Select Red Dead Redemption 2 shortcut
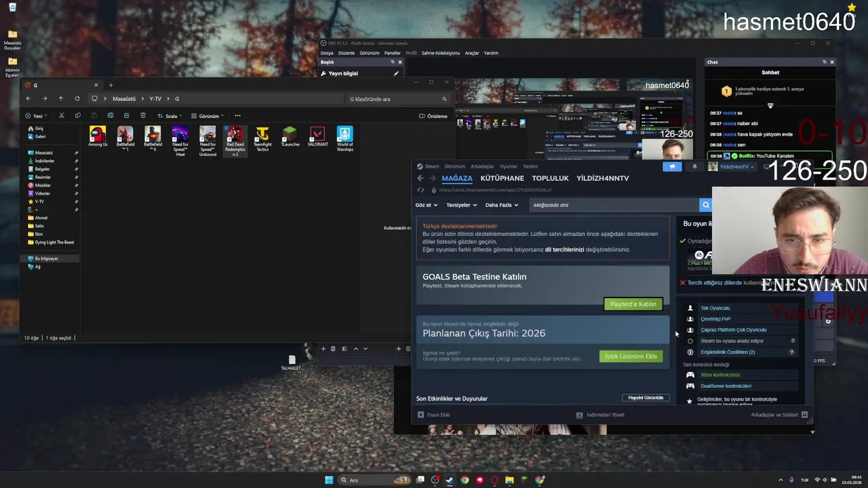868x488 pixels. click(235, 141)
